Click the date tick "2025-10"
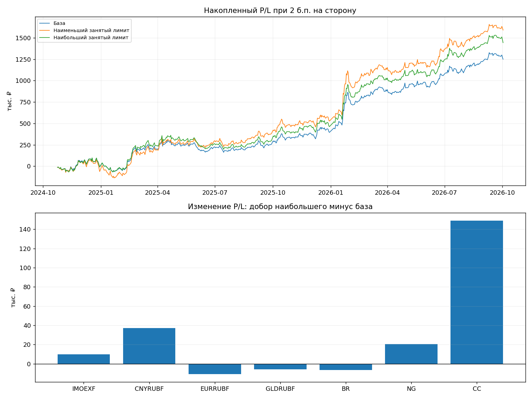The image size is (532, 399). point(273,193)
